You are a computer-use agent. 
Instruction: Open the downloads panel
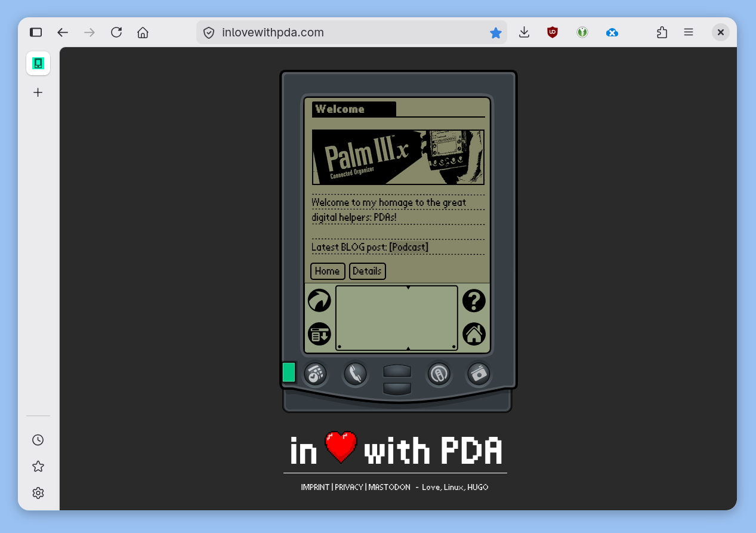(x=524, y=32)
